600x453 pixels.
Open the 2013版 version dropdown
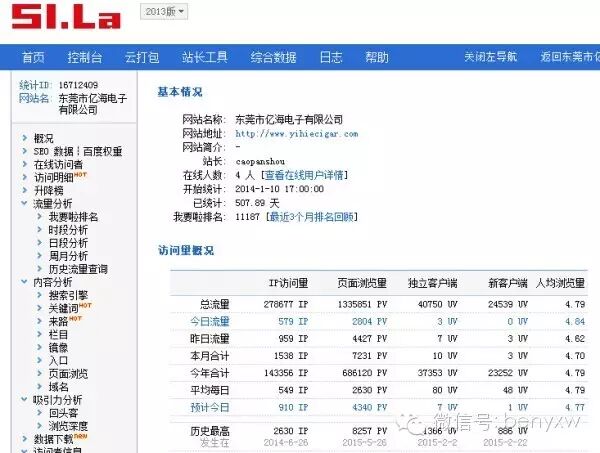tap(164, 11)
